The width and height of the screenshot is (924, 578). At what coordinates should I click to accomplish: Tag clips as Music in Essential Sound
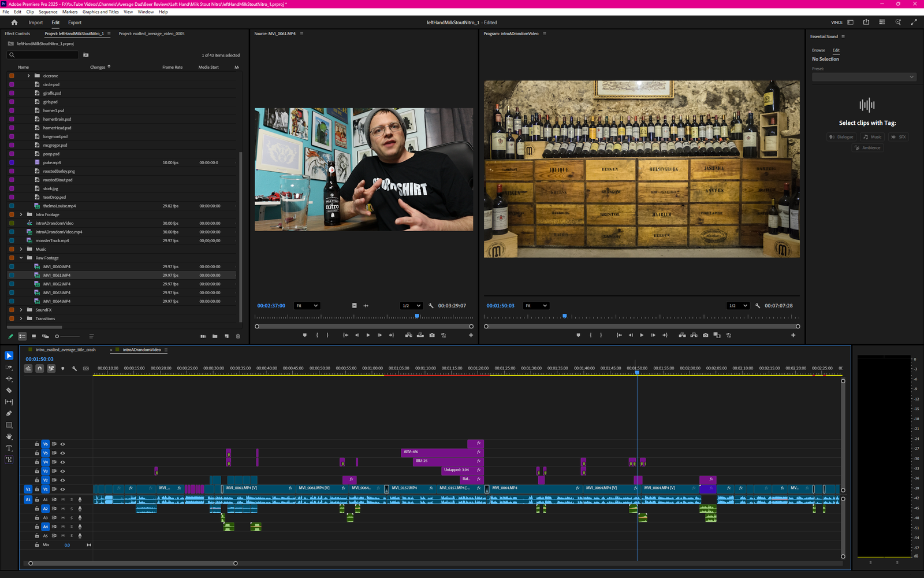[872, 137]
